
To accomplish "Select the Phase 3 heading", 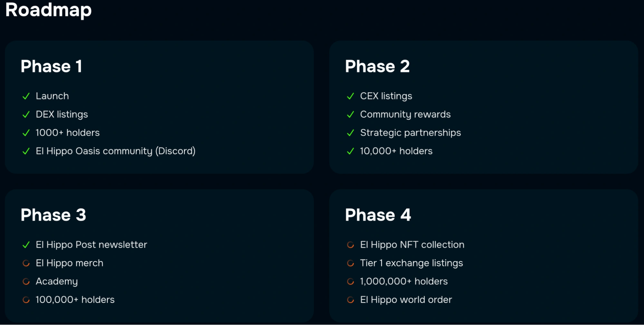I will [x=53, y=215].
